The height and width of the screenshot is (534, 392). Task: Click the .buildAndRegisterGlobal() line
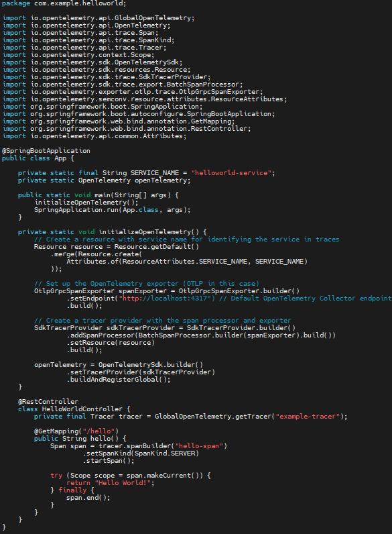pos(119,380)
